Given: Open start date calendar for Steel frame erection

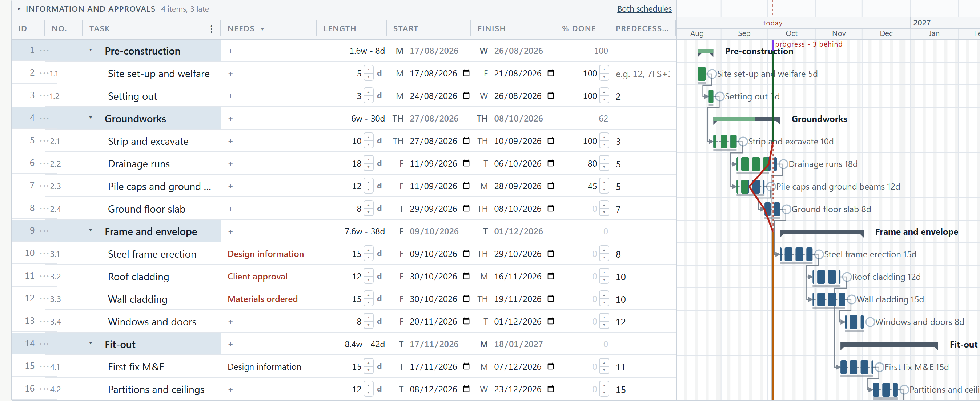Looking at the screenshot, I should coord(466,254).
